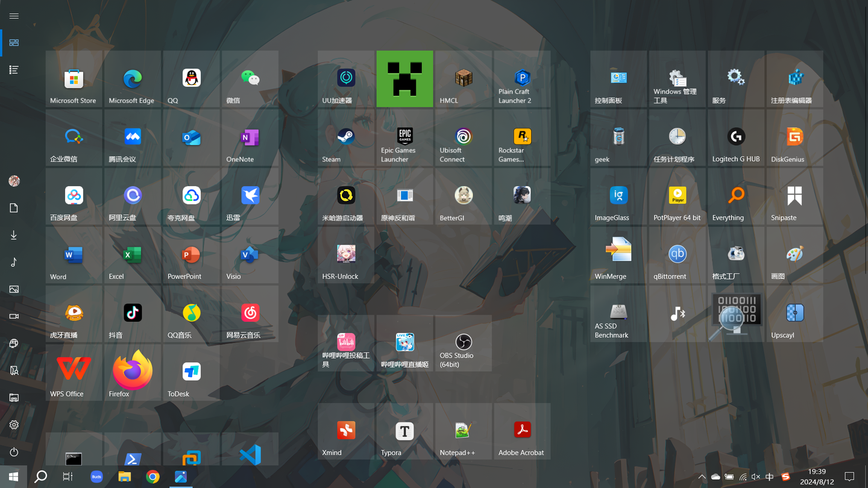Screen dimensions: 868x488
Task: Click the Power button in Start sidebar
Action: (14, 452)
